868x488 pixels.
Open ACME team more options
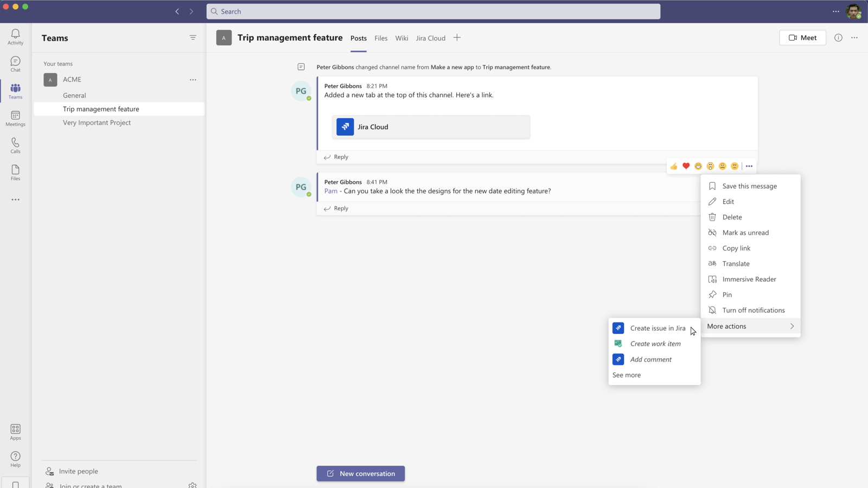[193, 80]
